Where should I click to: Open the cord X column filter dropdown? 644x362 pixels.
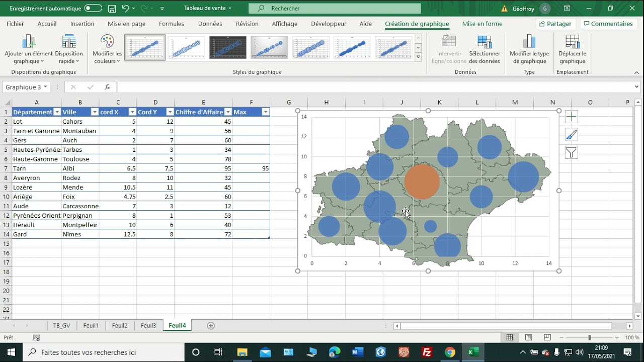click(x=132, y=112)
